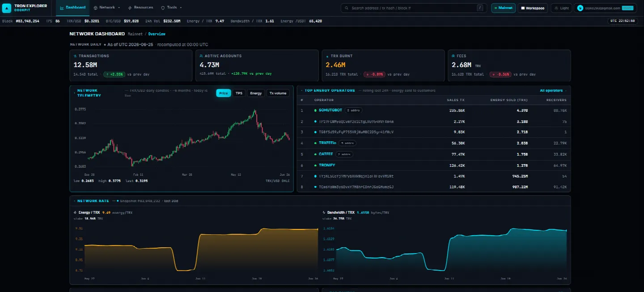Screen dimensions: 644x292
Task: Expand CATFEE 2 addrs badge
Action: [344, 154]
